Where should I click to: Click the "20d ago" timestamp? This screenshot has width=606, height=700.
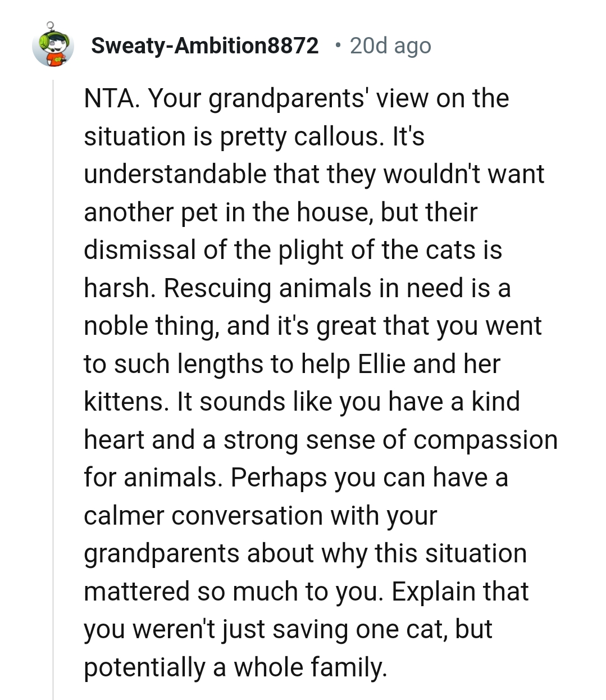(x=390, y=46)
